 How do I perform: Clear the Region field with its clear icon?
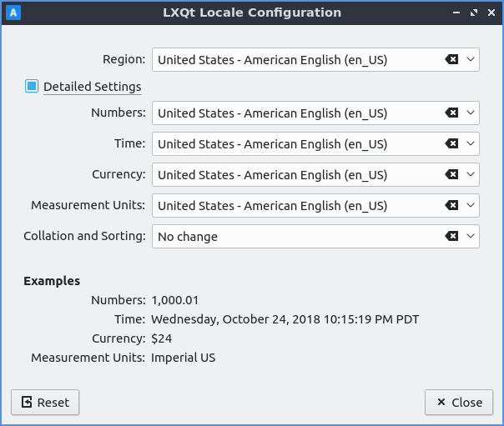(451, 60)
